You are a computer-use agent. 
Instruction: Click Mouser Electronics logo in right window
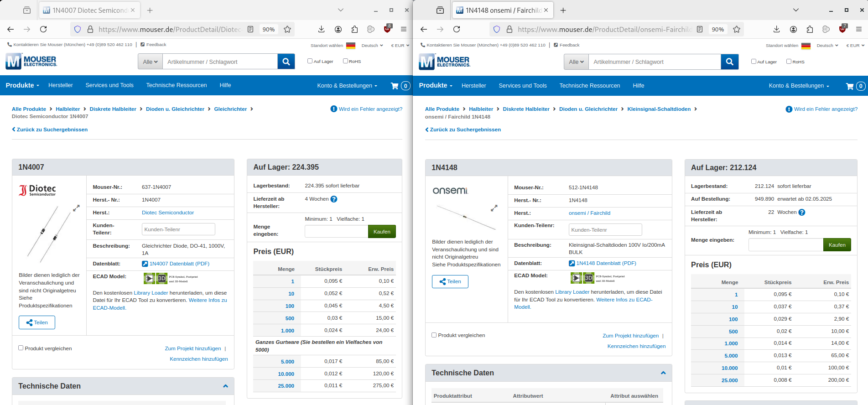444,62
